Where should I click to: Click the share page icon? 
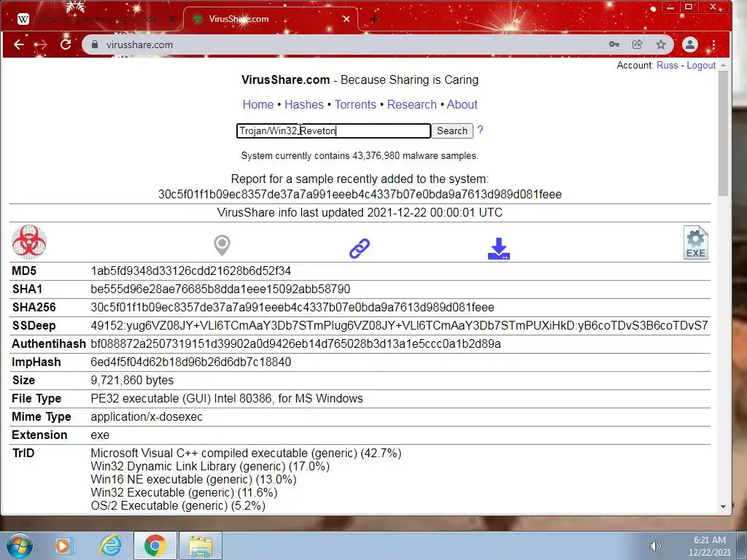point(637,44)
